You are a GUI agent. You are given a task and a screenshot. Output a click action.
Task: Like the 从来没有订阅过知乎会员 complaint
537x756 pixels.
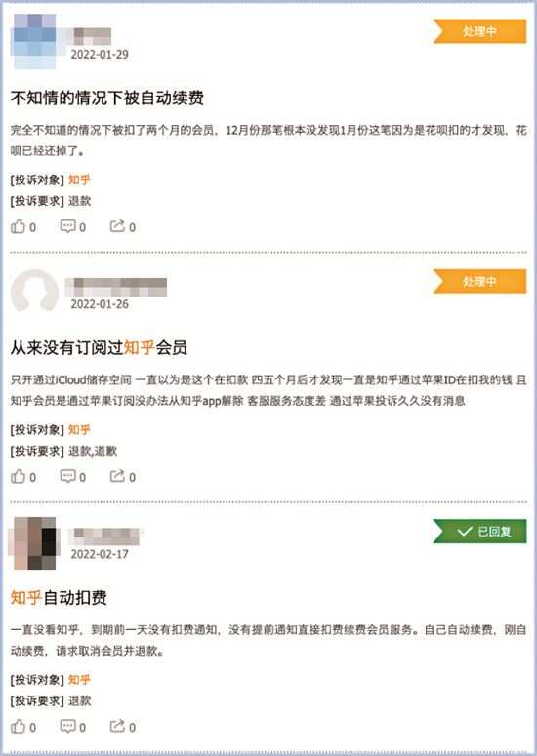pyautogui.click(x=23, y=477)
